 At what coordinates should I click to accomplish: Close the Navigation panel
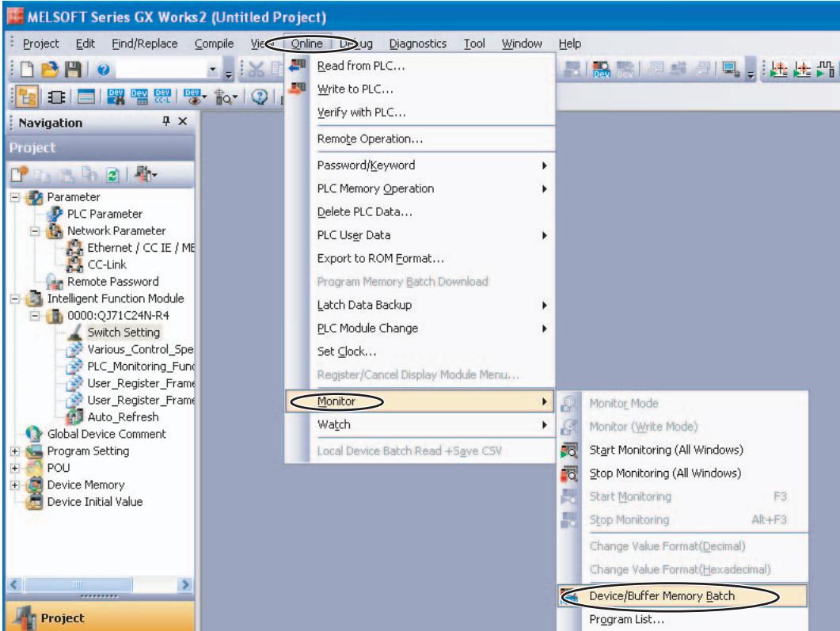click(x=183, y=122)
